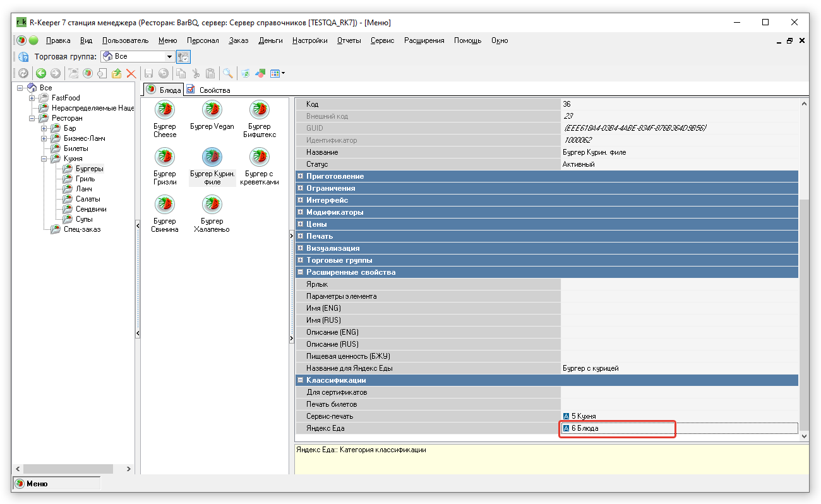Click the scissors cut toolbar icon
821x504 pixels.
[196, 73]
